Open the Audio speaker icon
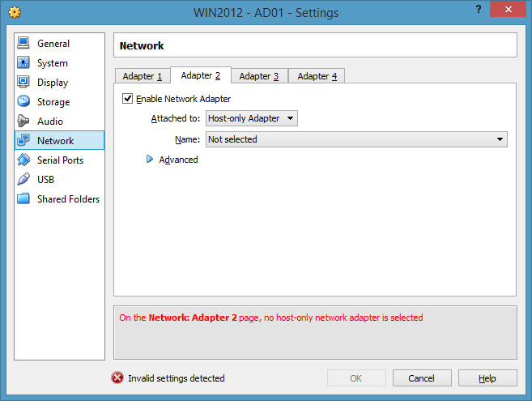532x401 pixels. 23,122
